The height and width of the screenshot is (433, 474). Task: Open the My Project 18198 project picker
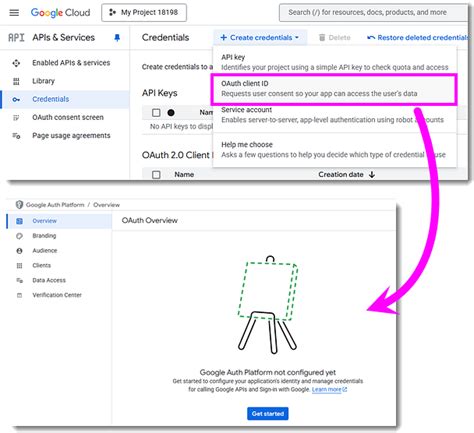pos(144,13)
